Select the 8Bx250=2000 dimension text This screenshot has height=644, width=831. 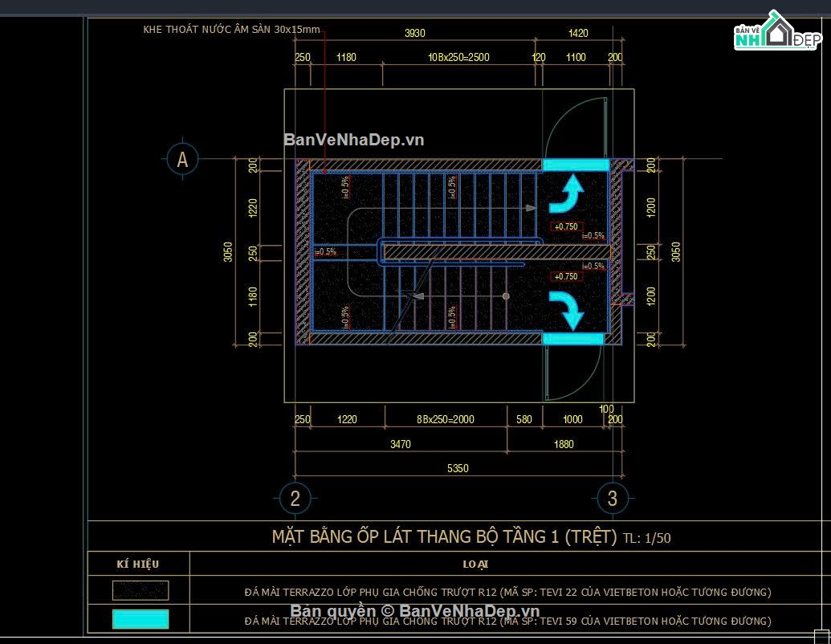pos(445,419)
